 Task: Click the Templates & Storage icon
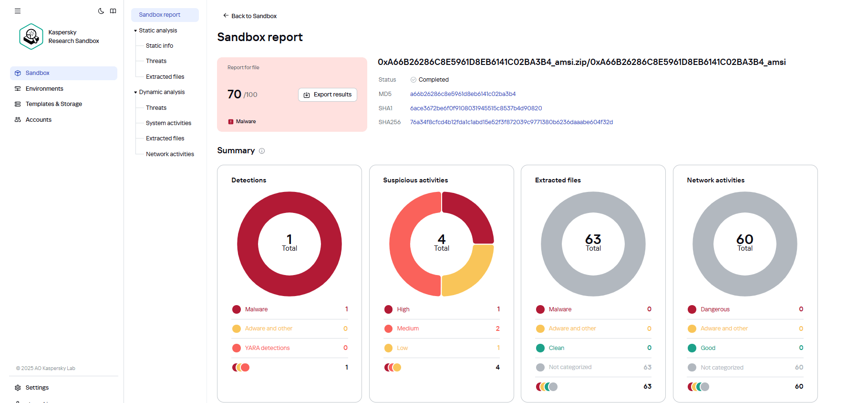coord(18,104)
